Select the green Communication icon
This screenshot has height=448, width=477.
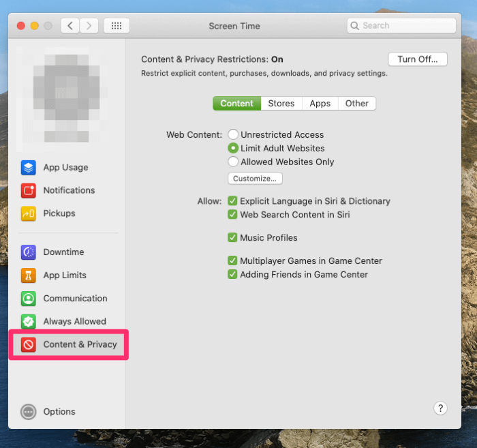coord(29,299)
